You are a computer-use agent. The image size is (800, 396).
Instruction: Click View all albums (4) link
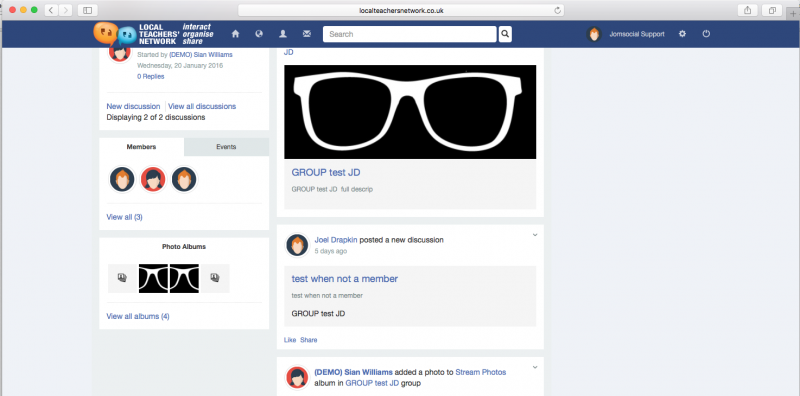click(138, 316)
